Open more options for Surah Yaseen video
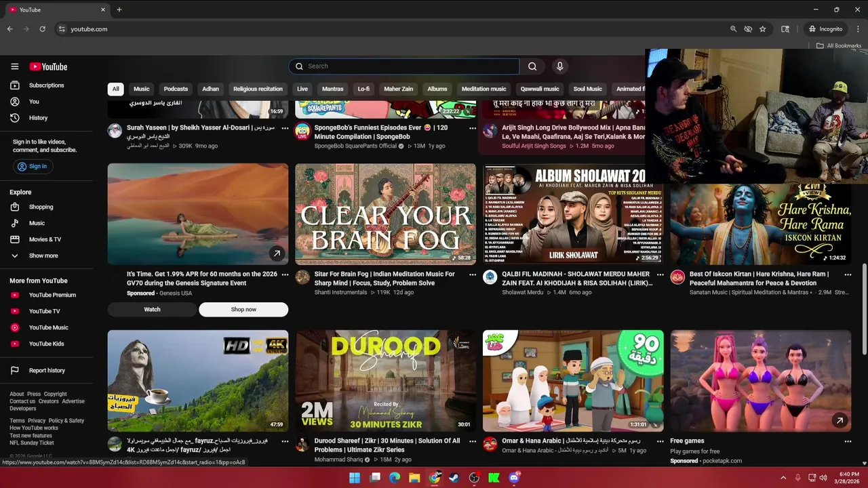This screenshot has height=488, width=868. (285, 128)
